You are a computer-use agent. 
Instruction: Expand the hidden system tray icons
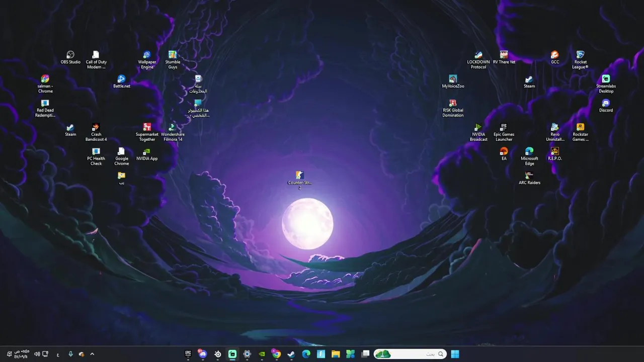[92, 354]
